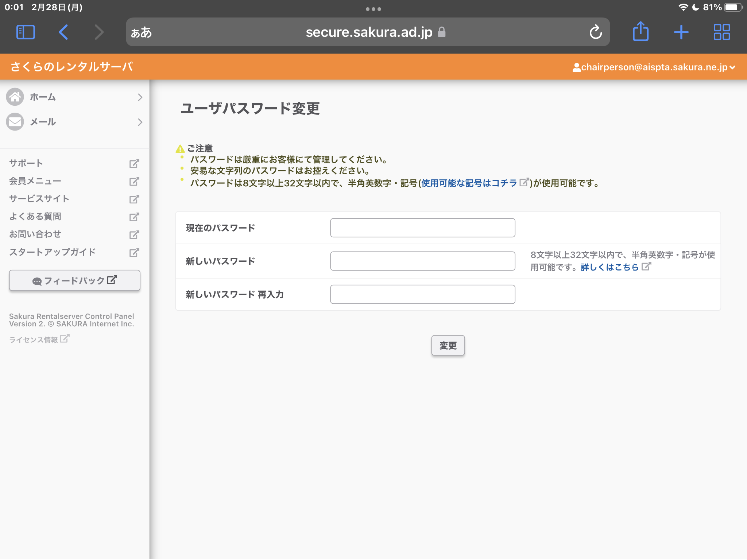Add a new tab with plus icon
This screenshot has height=560, width=747.
point(681,32)
